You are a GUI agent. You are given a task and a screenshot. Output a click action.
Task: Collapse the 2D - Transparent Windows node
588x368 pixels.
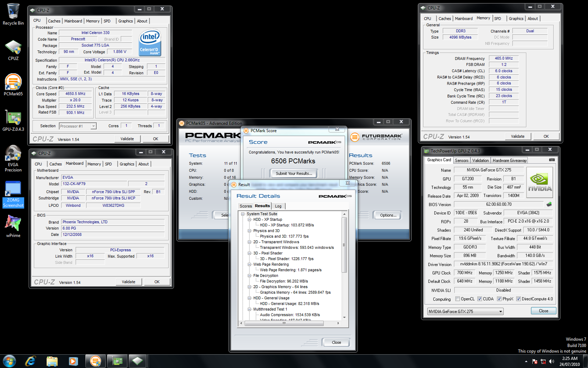pos(249,242)
